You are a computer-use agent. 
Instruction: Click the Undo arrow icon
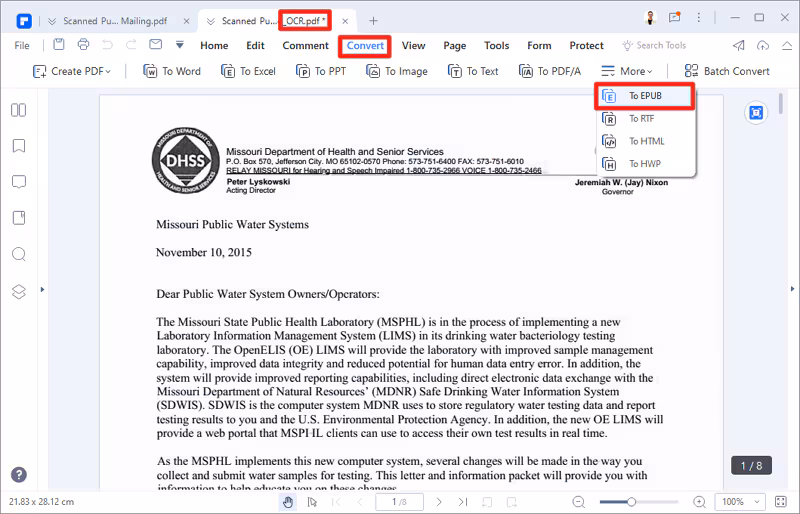point(107,45)
